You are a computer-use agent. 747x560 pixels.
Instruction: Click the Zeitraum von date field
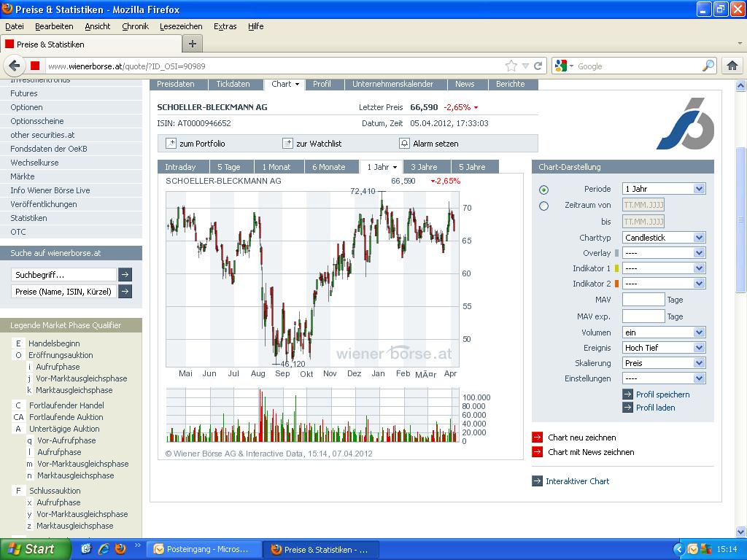(x=643, y=205)
